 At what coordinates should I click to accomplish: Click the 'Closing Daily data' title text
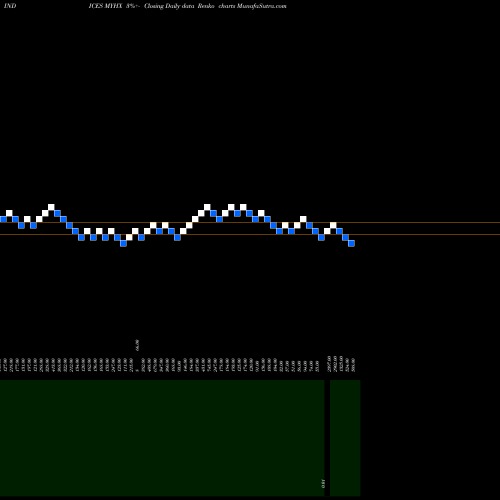pyautogui.click(x=169, y=6)
